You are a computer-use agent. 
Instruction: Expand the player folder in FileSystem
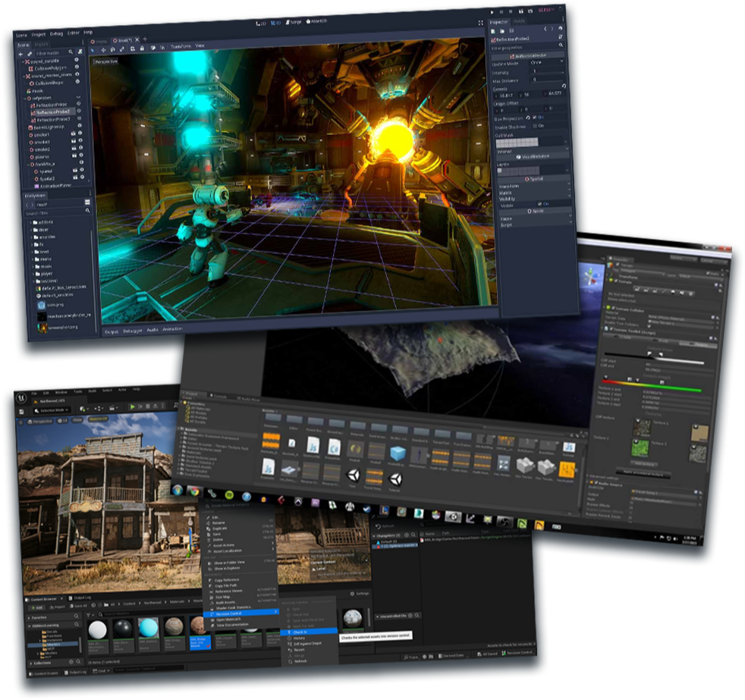(33, 274)
